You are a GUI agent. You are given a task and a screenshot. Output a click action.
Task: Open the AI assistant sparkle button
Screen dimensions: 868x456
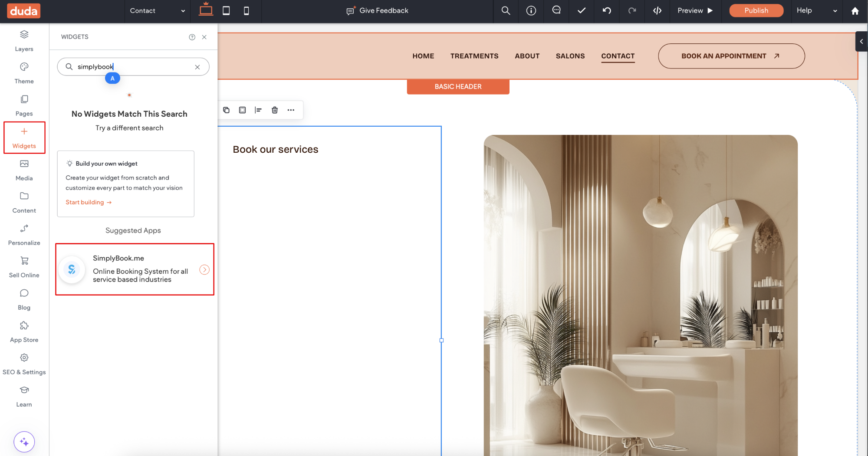click(24, 442)
